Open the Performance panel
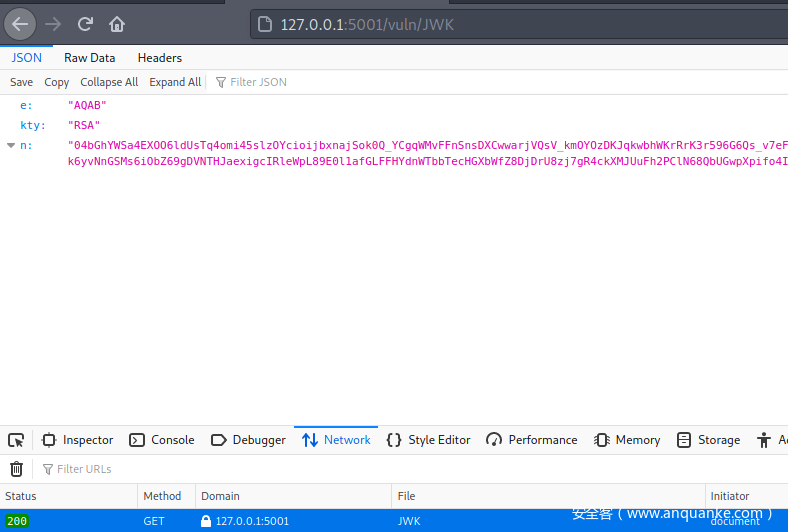This screenshot has width=788, height=532. point(532,440)
